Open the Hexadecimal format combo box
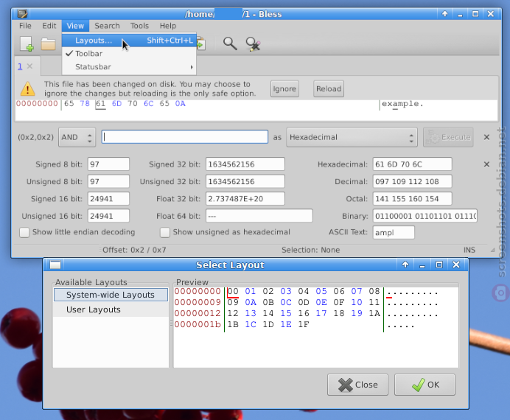This screenshot has height=420, width=510. (352, 137)
